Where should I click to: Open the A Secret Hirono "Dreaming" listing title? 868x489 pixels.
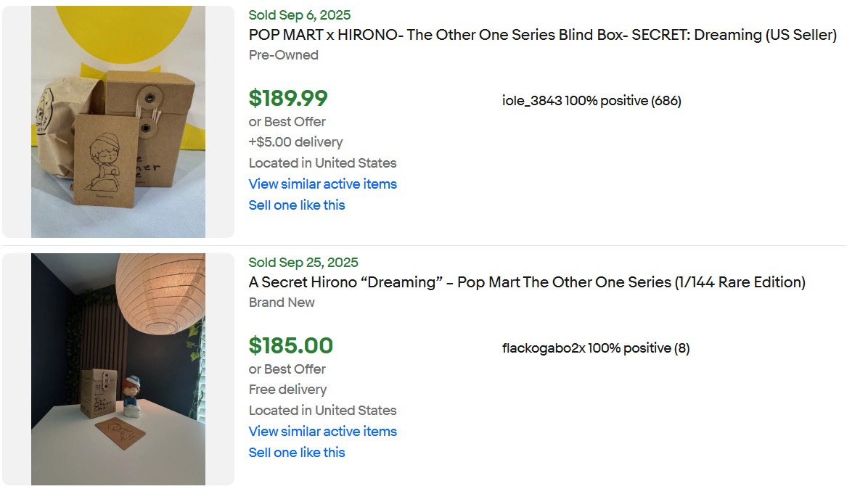coord(526,282)
